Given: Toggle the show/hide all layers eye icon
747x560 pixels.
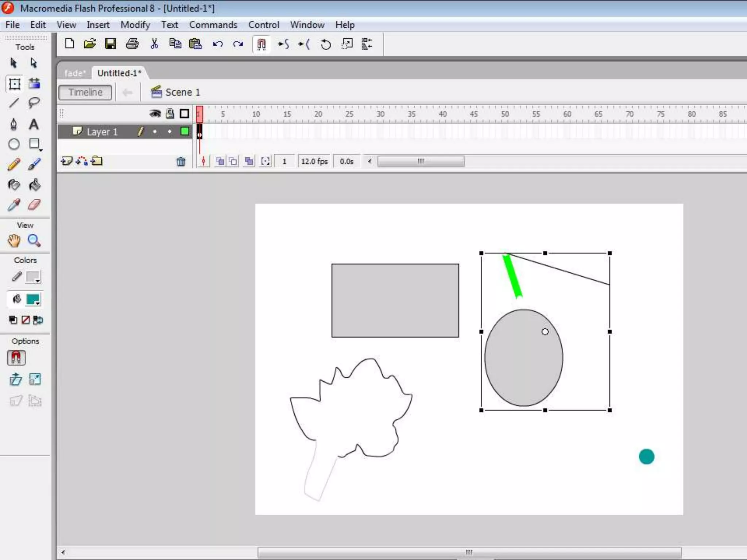Looking at the screenshot, I should (x=155, y=114).
